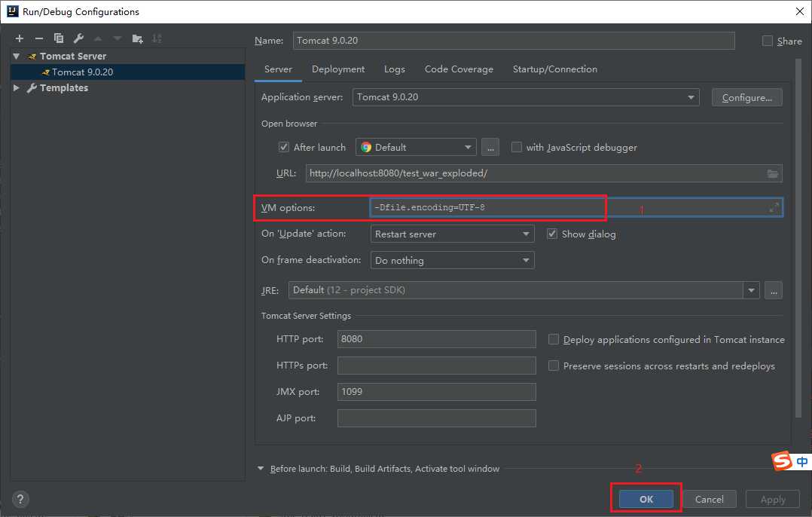
Task: Click the AJP port field
Action: [437, 418]
